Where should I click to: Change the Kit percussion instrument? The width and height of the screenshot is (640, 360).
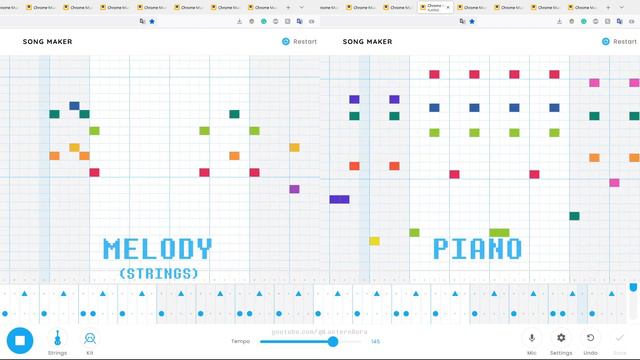tap(90, 342)
